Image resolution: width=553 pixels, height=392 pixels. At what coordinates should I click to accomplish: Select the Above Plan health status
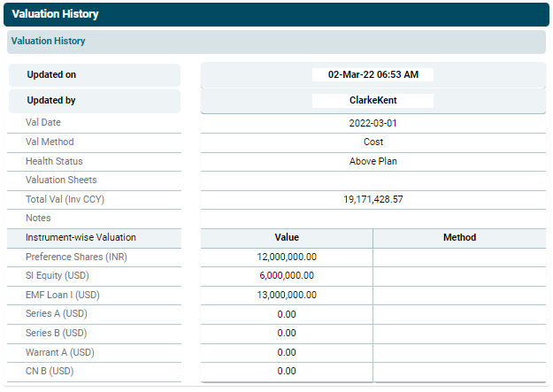[373, 161]
